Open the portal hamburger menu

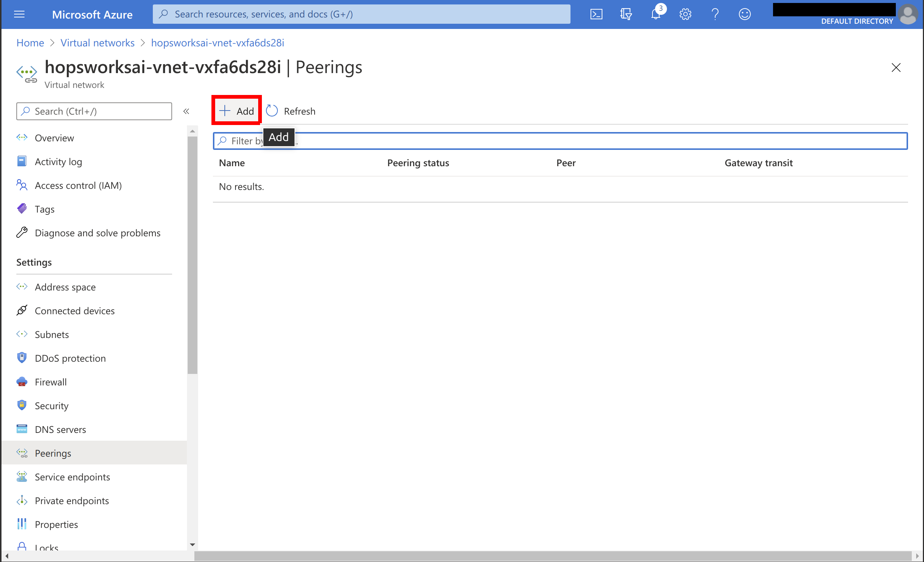click(19, 14)
